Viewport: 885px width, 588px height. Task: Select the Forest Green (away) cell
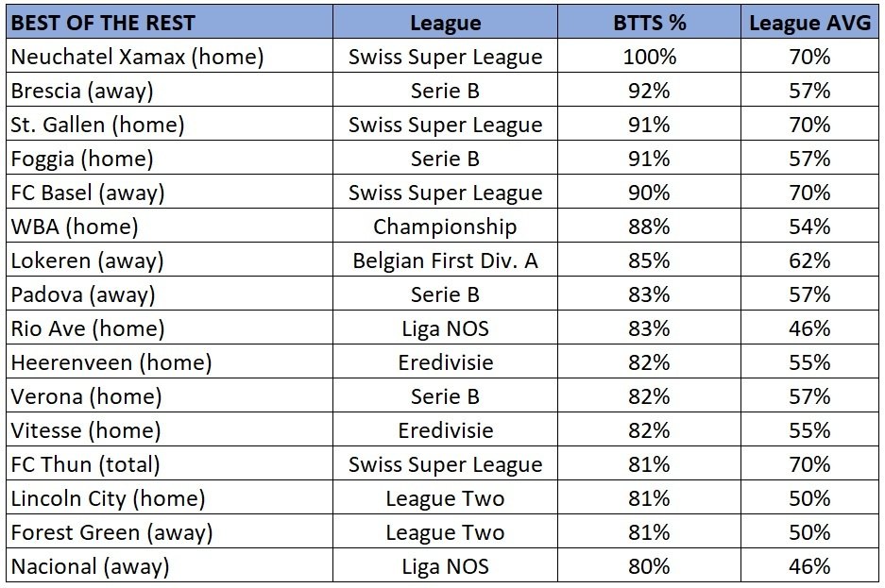(x=169, y=531)
